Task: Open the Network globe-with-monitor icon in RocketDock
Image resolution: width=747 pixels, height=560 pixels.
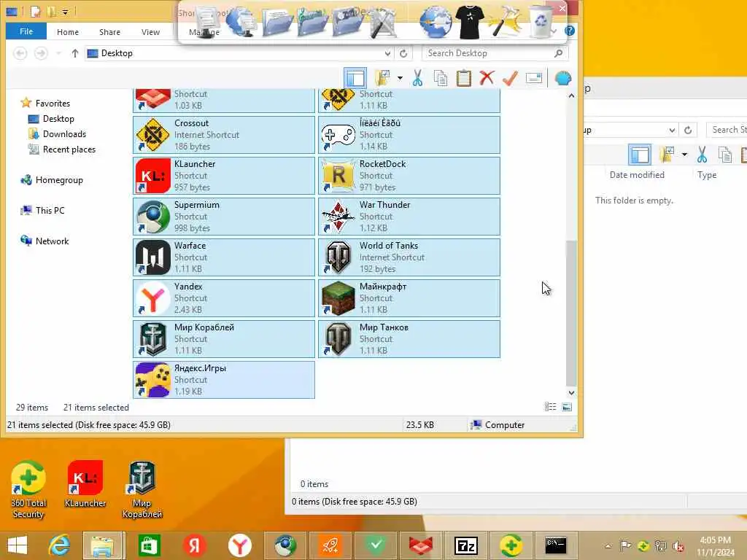Action: pyautogui.click(x=241, y=22)
